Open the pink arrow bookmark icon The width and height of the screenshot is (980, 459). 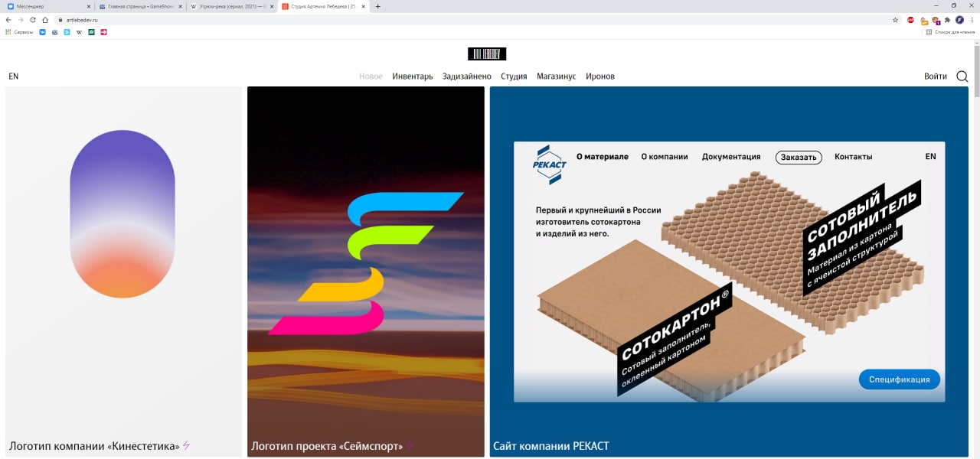(104, 32)
